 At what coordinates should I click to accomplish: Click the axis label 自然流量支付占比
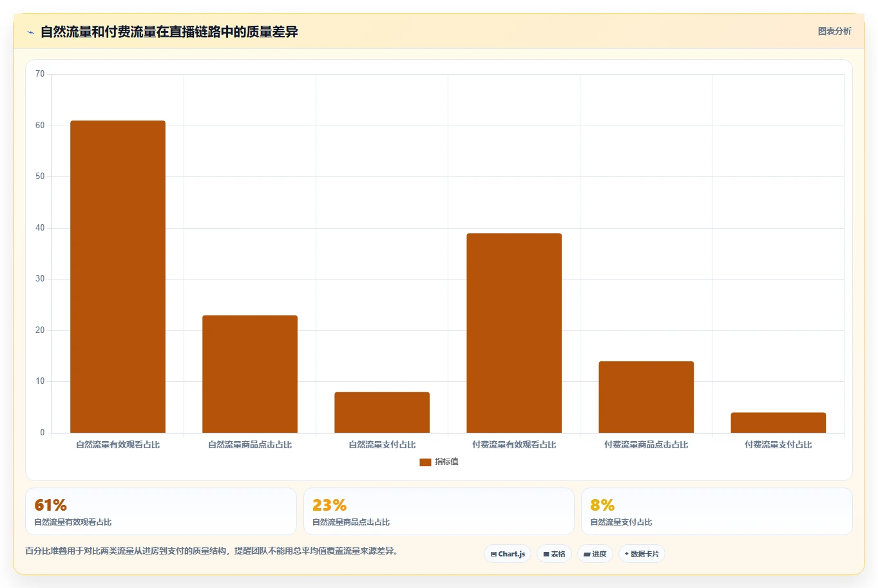(x=382, y=445)
